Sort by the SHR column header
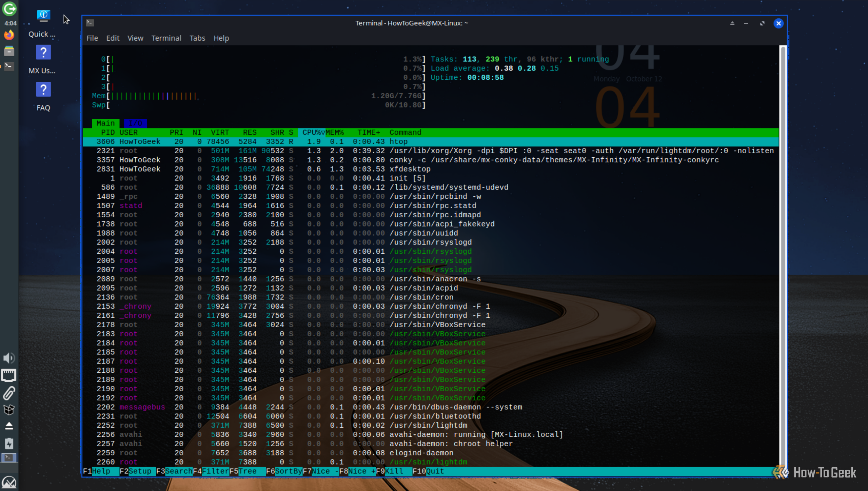 tap(277, 132)
